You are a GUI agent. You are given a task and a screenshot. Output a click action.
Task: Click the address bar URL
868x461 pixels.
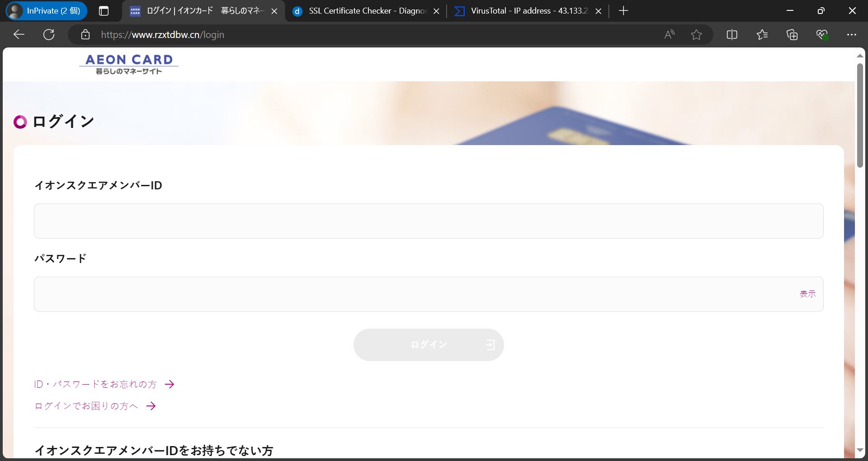163,35
